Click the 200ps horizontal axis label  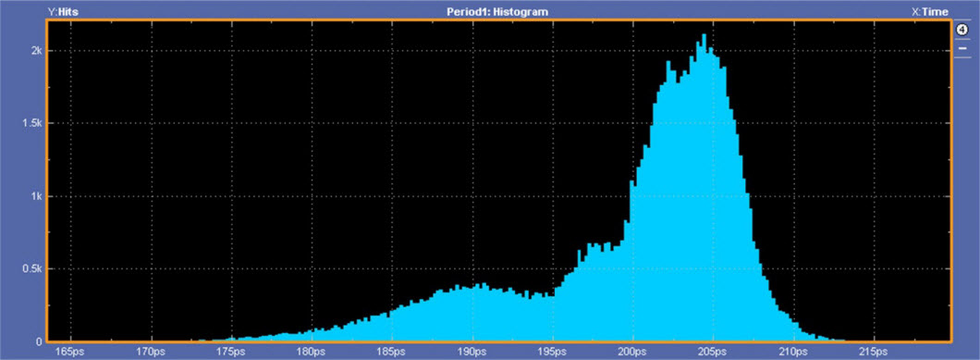(x=632, y=352)
